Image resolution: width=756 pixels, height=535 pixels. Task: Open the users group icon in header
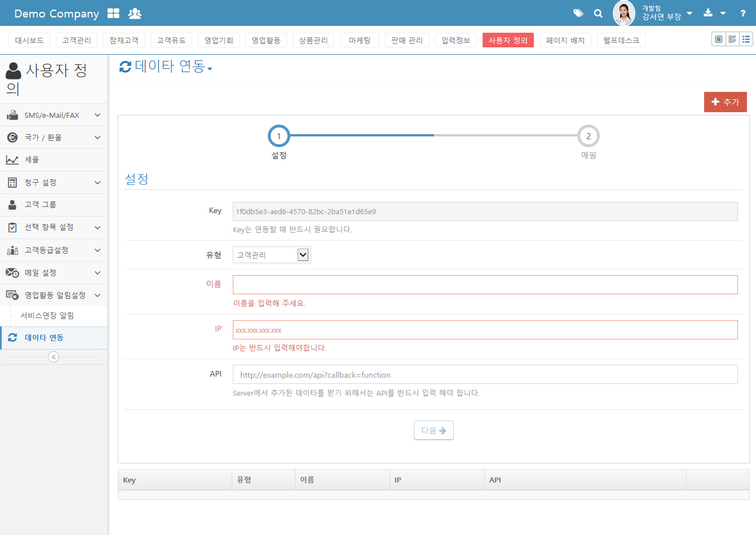(135, 14)
